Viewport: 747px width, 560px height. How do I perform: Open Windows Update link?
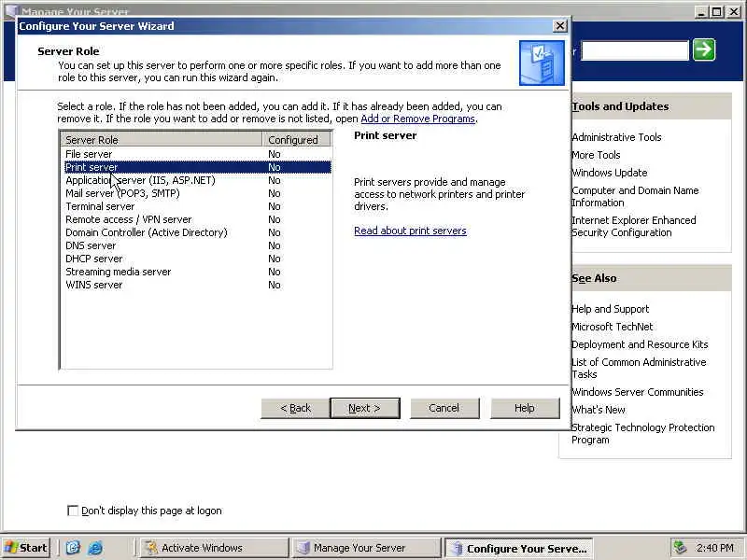coord(610,173)
